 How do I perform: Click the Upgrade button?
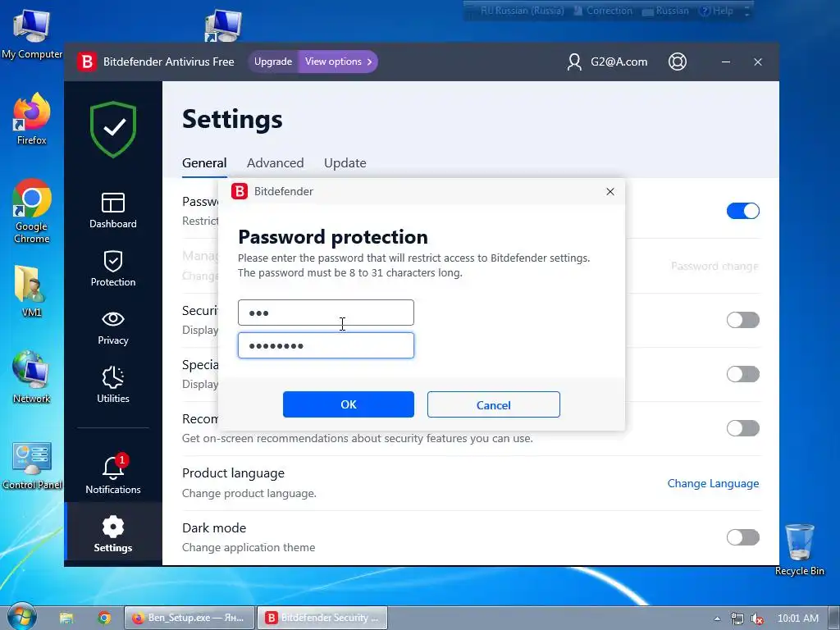pos(272,62)
